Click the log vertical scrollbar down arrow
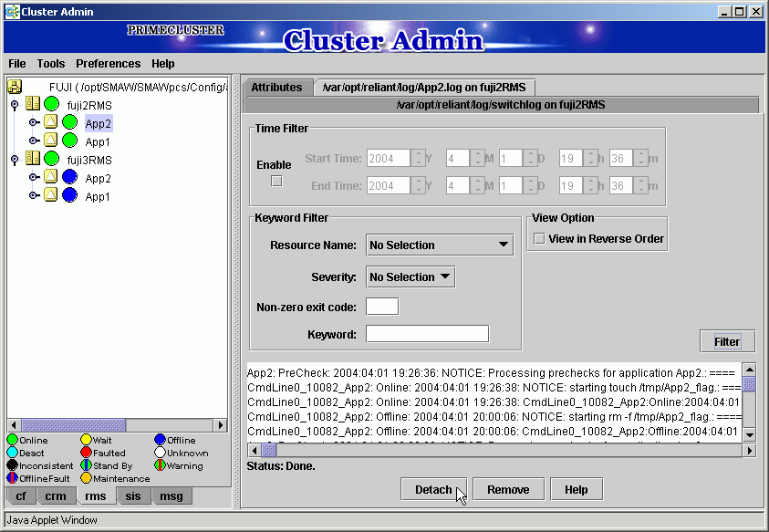The height and width of the screenshot is (532, 769). pos(749,435)
